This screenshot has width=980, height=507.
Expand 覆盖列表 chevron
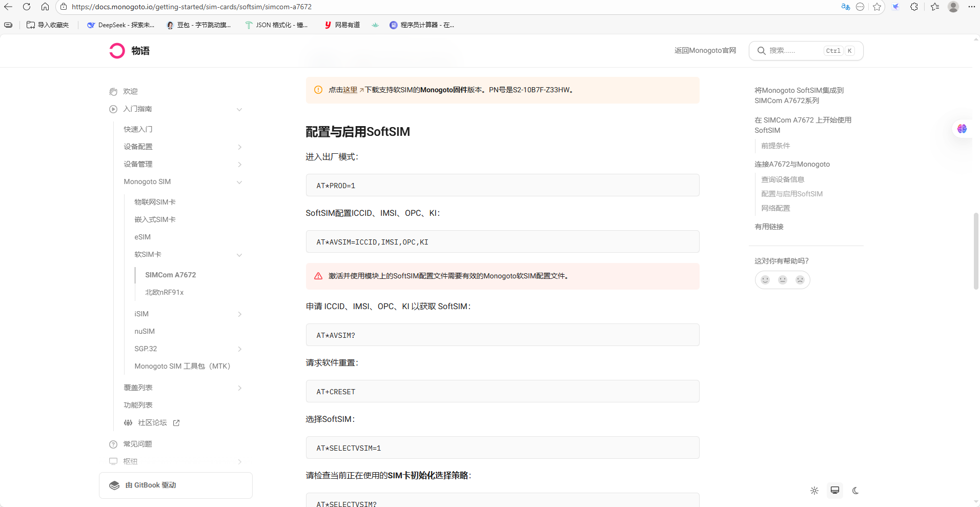click(239, 388)
